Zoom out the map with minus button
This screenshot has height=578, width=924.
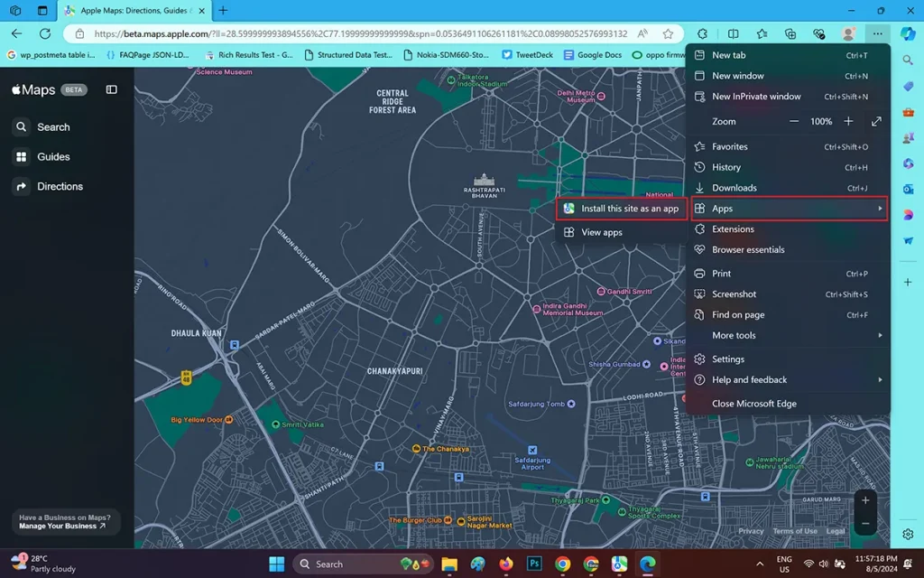tap(865, 523)
